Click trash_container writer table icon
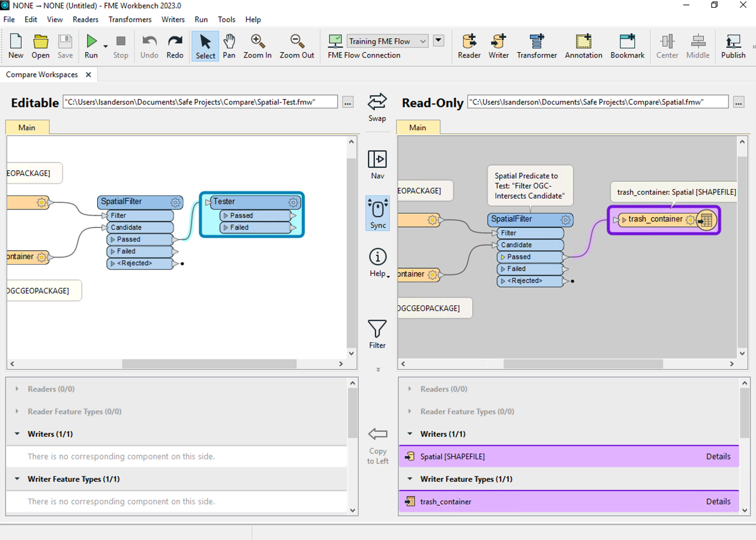The height and width of the screenshot is (540, 756). click(x=706, y=220)
